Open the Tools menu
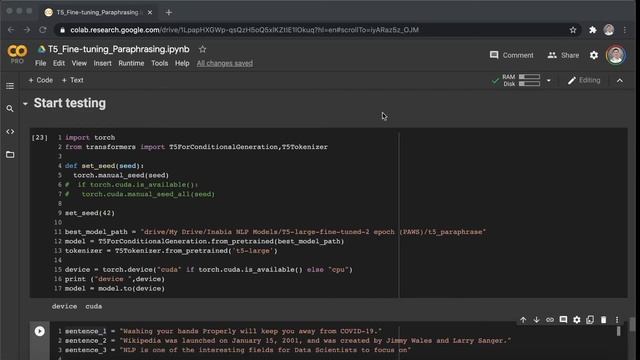The image size is (640, 360). coord(160,63)
